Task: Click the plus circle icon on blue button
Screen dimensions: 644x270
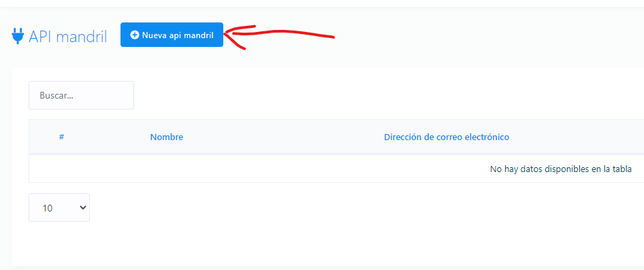Action: point(135,35)
